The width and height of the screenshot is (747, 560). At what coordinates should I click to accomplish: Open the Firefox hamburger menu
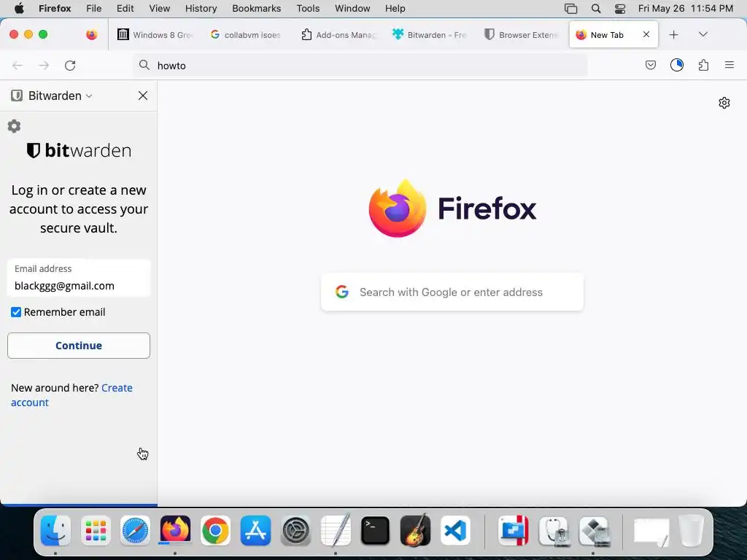pos(729,65)
